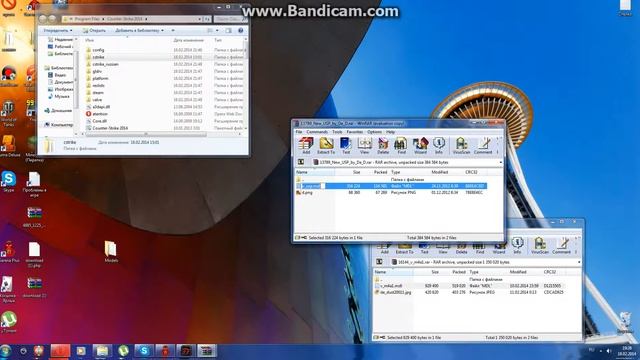Open Добавить в библиотеку dropdown

[x=139, y=31]
